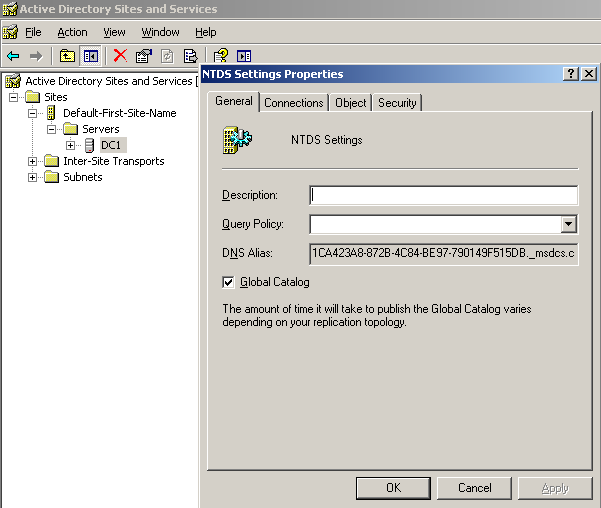Click the Subnets folder icon

click(51, 177)
